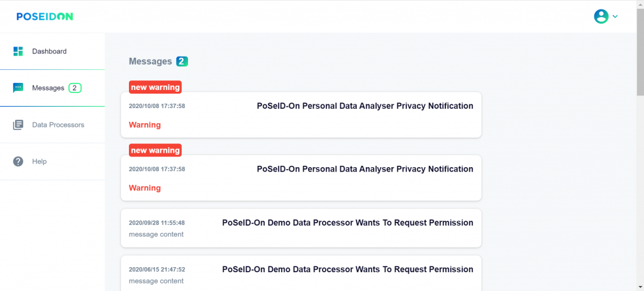Click the Messages heading count badge
Viewport: 644px width, 291px height.
point(182,62)
